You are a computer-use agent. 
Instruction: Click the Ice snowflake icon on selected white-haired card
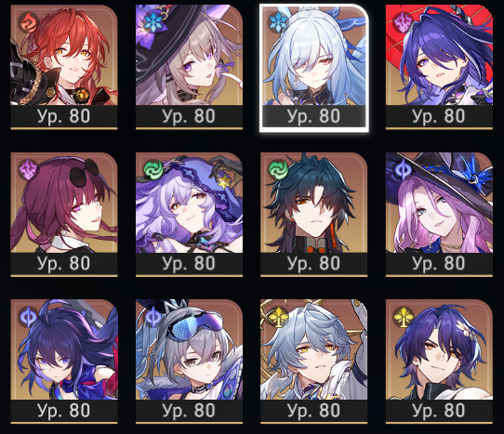(x=277, y=22)
